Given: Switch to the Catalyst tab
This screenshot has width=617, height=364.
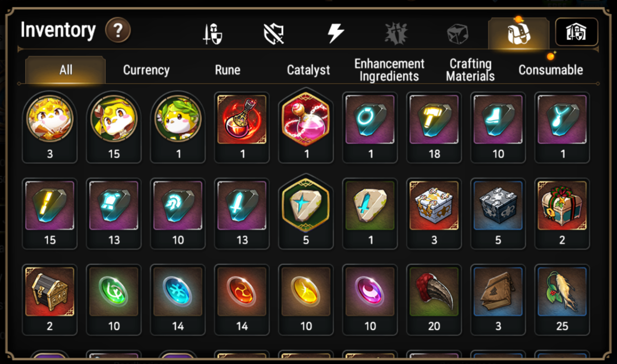Looking at the screenshot, I should click(x=308, y=70).
